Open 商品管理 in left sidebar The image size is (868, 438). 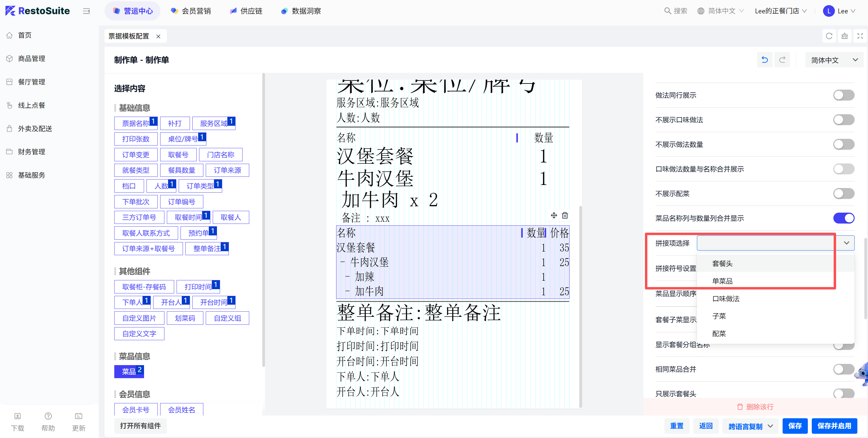tap(31, 59)
